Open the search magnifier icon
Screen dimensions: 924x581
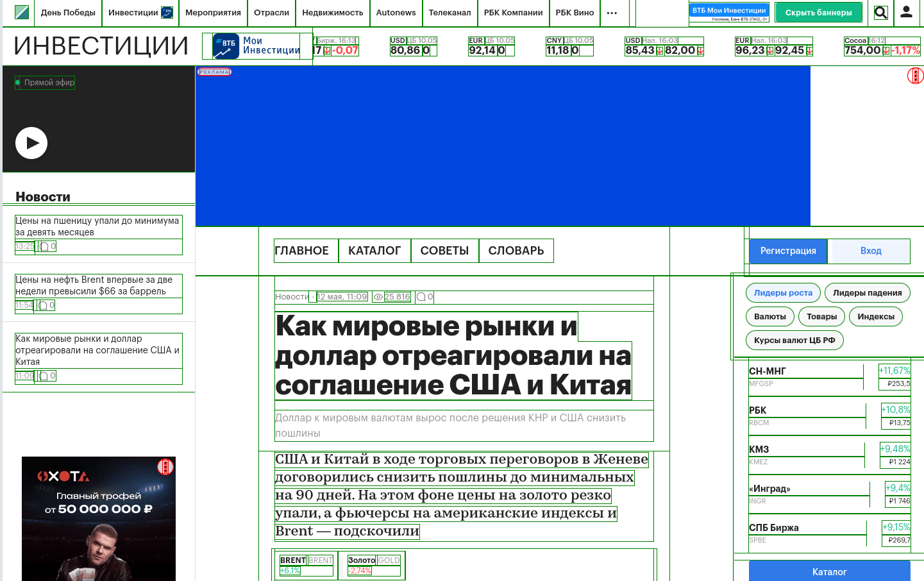881,12
